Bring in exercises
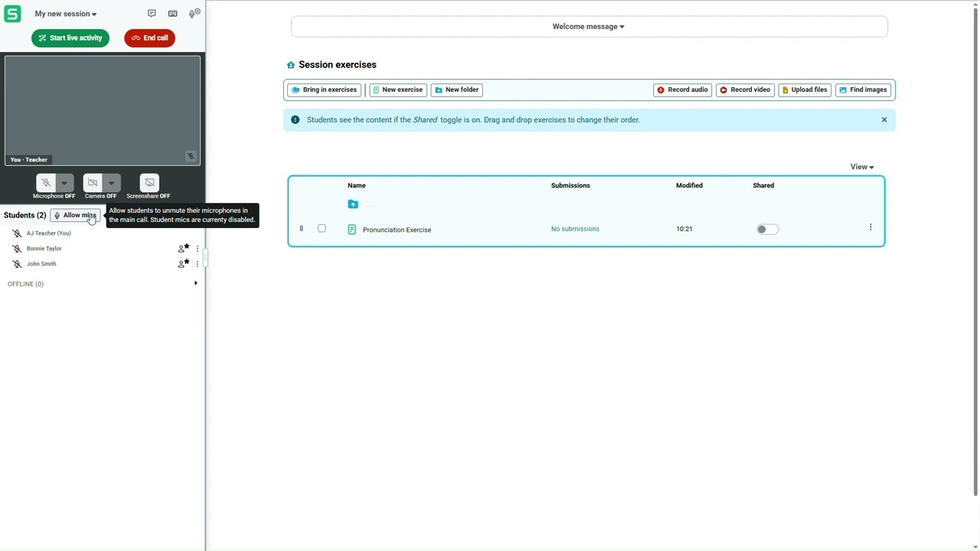The height and width of the screenshot is (551, 980). tap(325, 90)
